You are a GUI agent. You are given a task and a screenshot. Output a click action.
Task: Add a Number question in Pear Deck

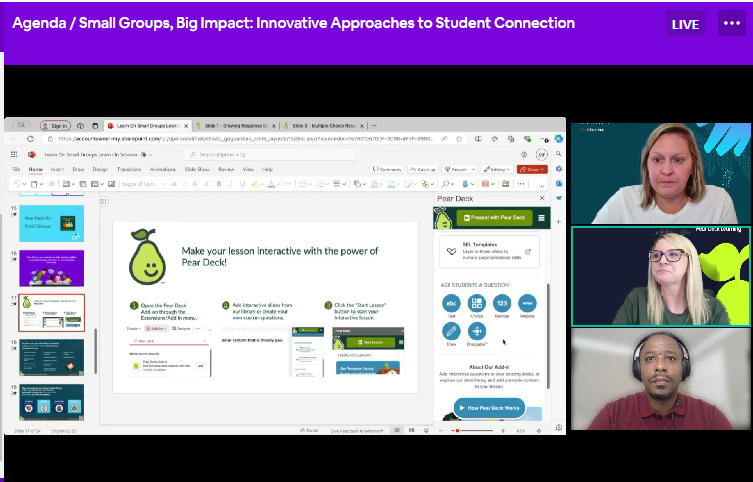pyautogui.click(x=502, y=303)
